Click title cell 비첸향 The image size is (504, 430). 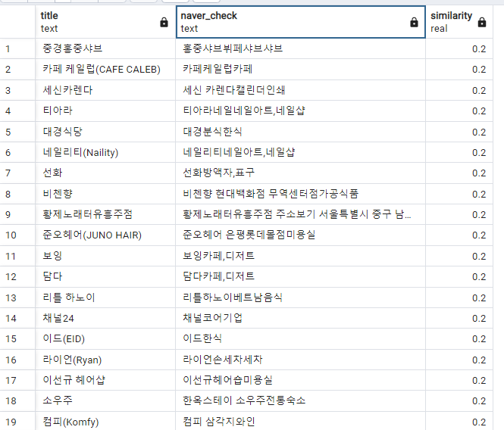[x=105, y=194]
